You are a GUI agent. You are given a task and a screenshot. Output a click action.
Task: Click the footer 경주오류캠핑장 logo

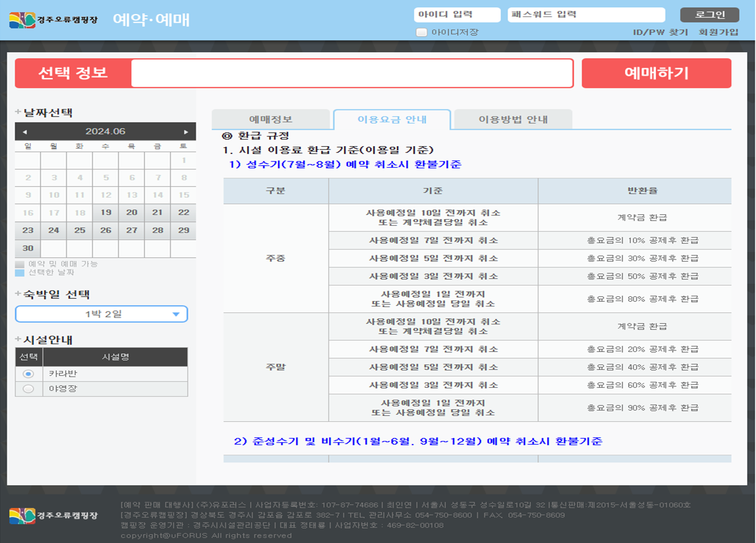click(x=53, y=515)
